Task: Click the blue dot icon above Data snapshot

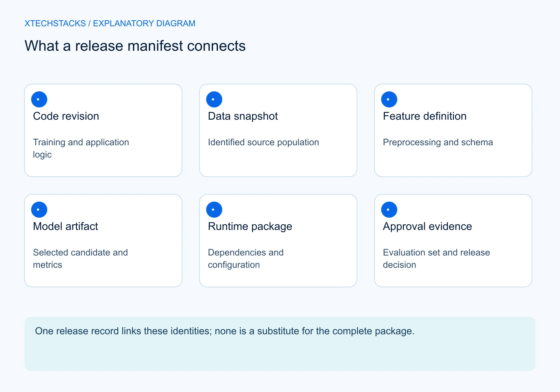Action: point(214,99)
